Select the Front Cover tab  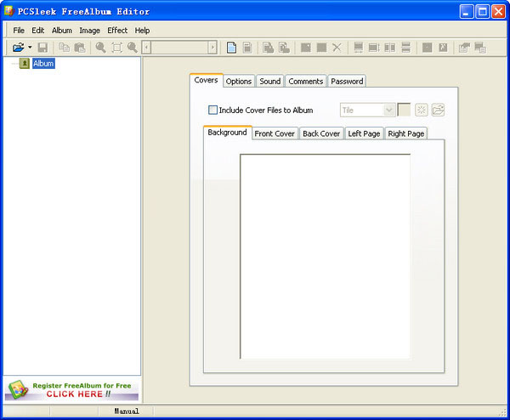click(275, 133)
